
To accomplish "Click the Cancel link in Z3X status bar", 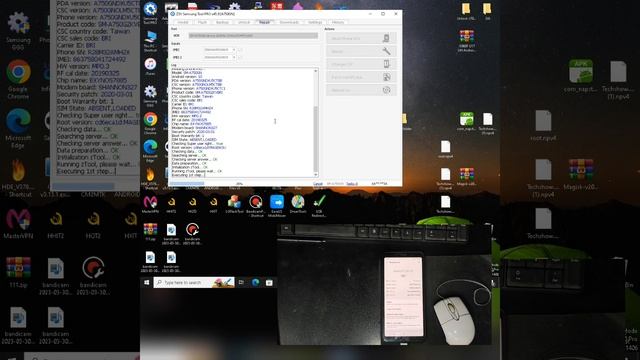I will click(x=318, y=184).
